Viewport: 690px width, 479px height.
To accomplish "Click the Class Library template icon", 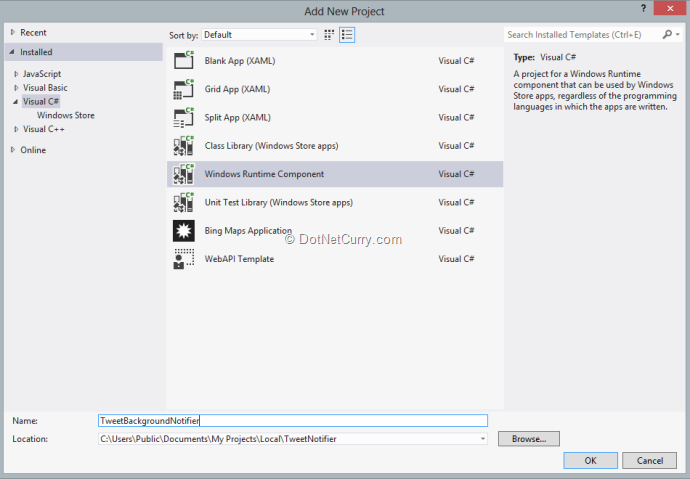I will [x=184, y=146].
